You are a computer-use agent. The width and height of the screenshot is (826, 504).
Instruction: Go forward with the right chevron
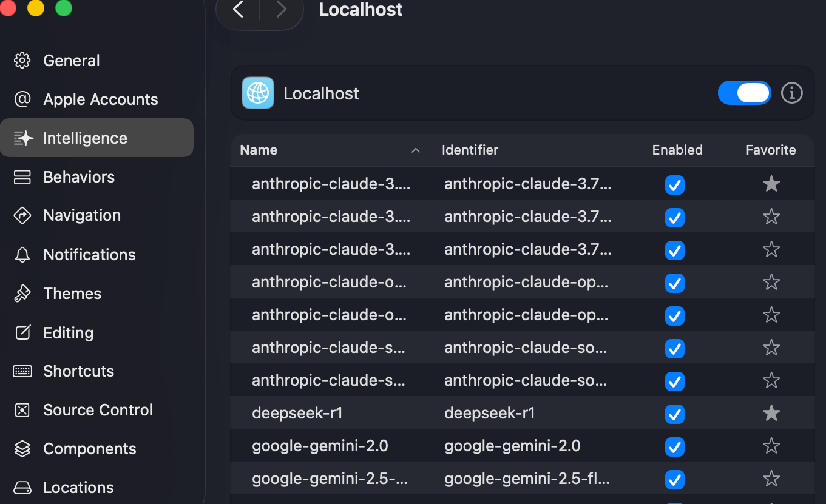tap(281, 10)
